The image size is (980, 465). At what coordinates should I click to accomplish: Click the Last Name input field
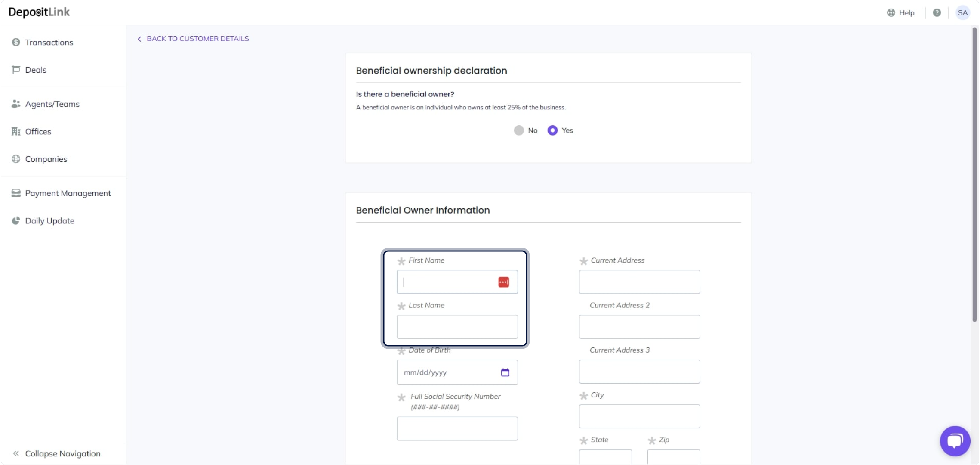tap(457, 327)
